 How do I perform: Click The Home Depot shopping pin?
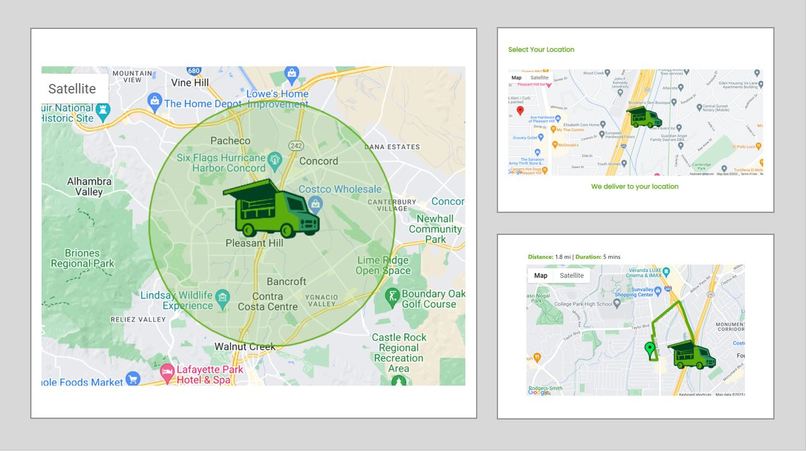155,102
